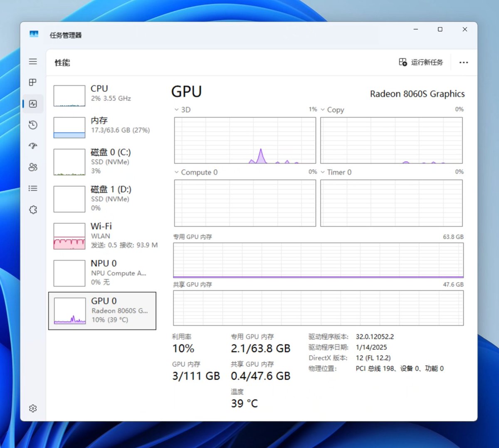
Task: Select the 内存 memory entry
Action: point(102,127)
